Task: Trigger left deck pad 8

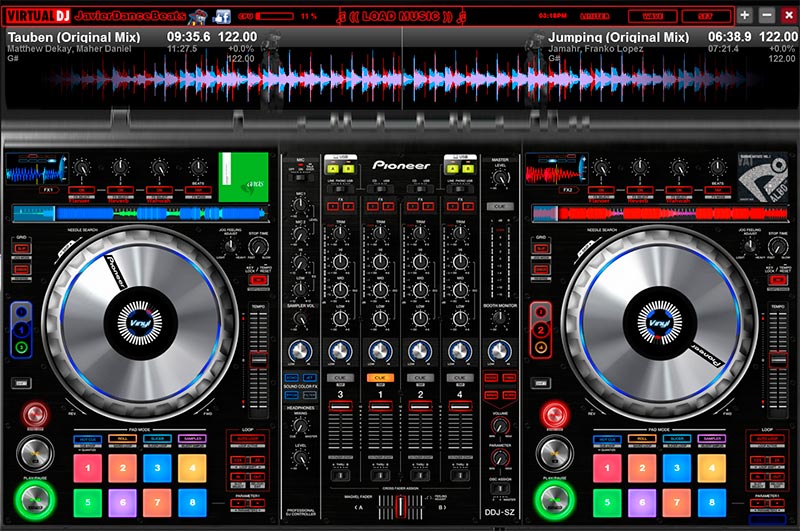Action: click(192, 502)
